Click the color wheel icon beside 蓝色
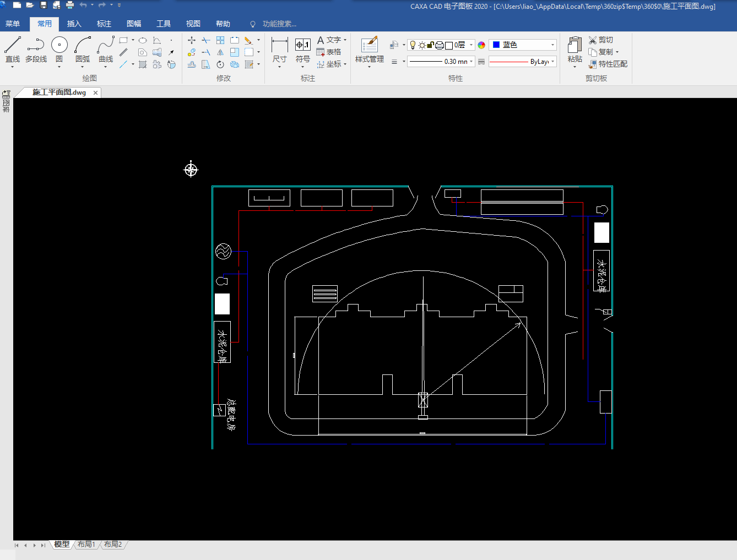Image resolution: width=737 pixels, height=560 pixels. pyautogui.click(x=481, y=45)
